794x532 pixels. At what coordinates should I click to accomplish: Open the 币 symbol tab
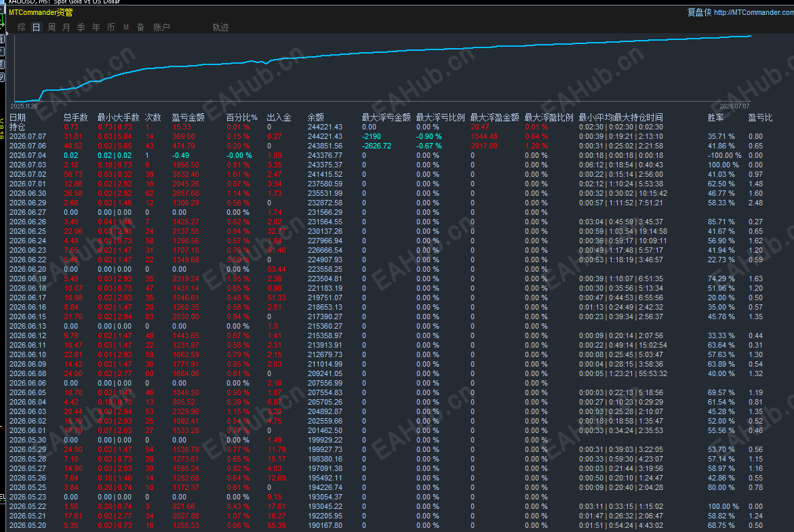[111, 27]
